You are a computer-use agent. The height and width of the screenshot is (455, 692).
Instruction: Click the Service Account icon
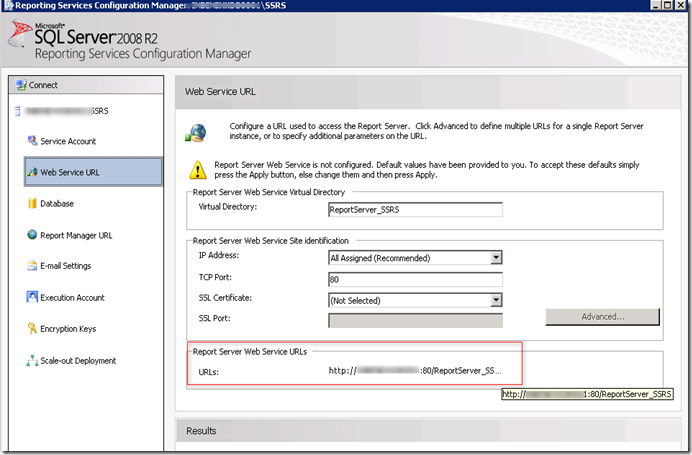(x=31, y=141)
